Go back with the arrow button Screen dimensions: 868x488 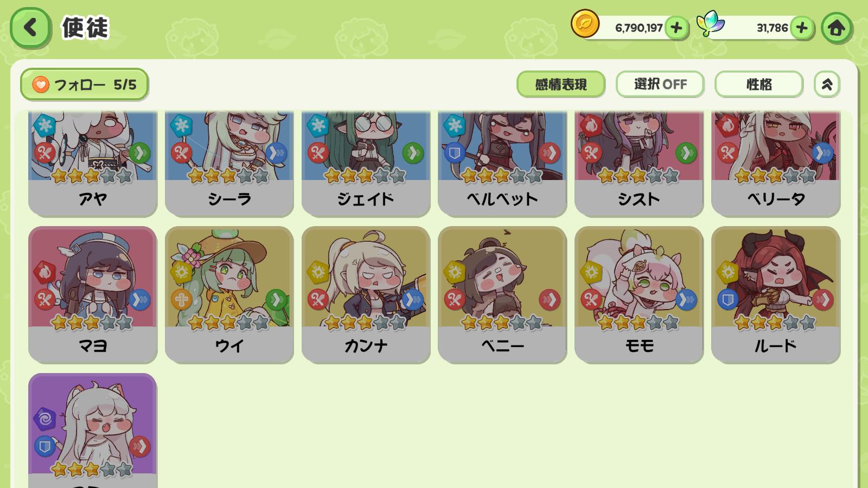pos(30,27)
